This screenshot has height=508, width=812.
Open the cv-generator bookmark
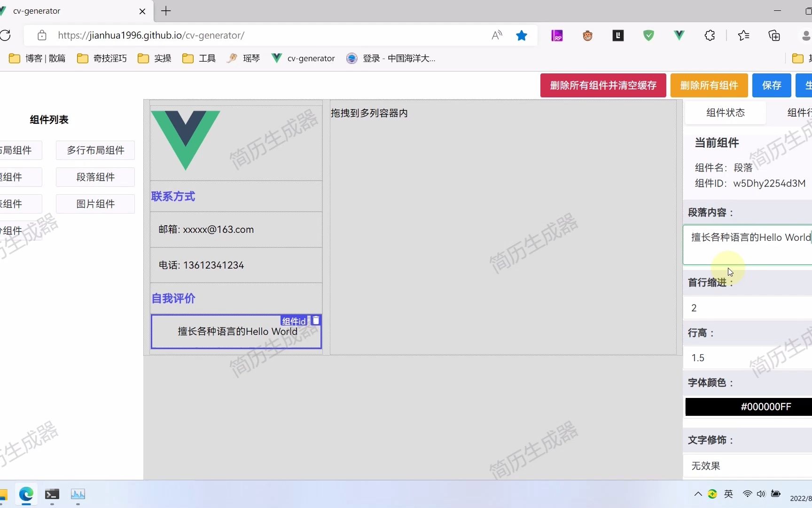pyautogui.click(x=304, y=58)
